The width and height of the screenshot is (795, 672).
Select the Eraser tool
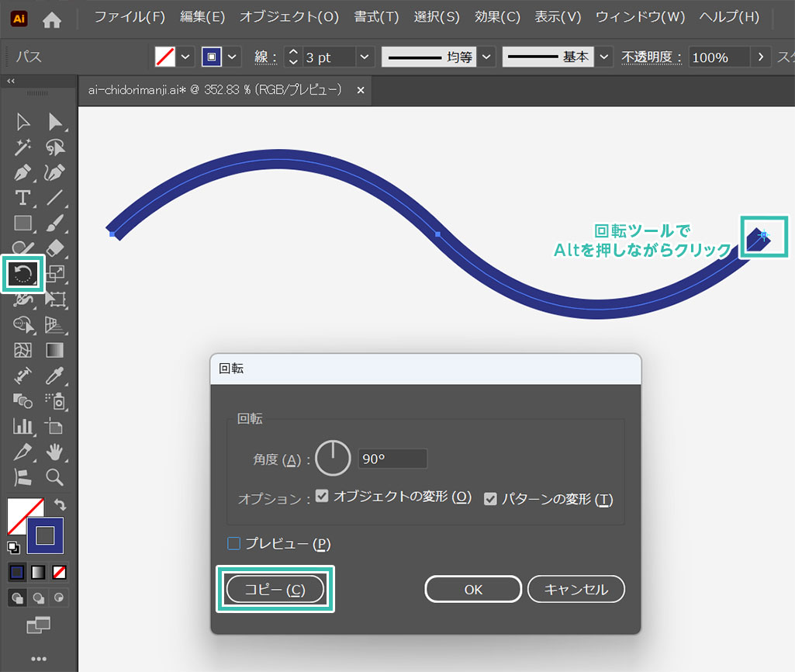[55, 248]
